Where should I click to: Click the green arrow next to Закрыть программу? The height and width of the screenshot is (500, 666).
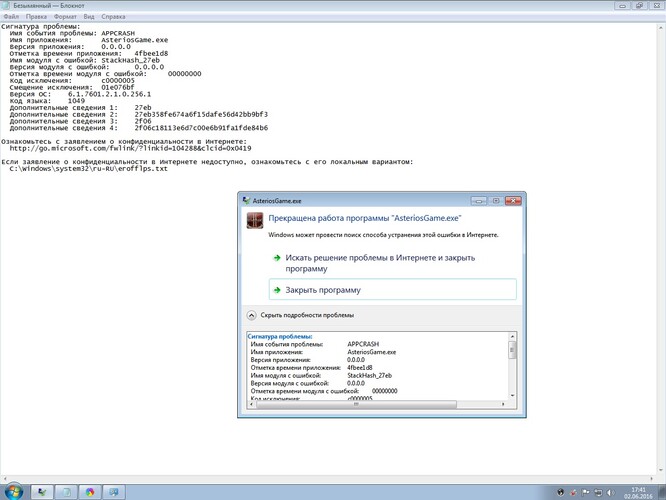coord(277,290)
